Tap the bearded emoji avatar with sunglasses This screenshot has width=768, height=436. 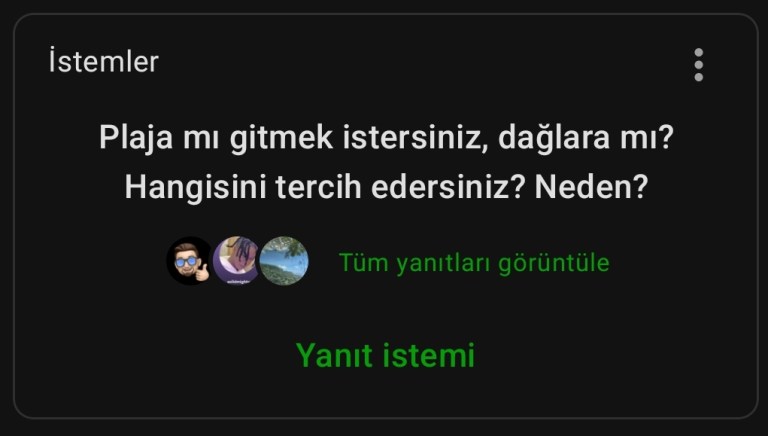(x=190, y=261)
